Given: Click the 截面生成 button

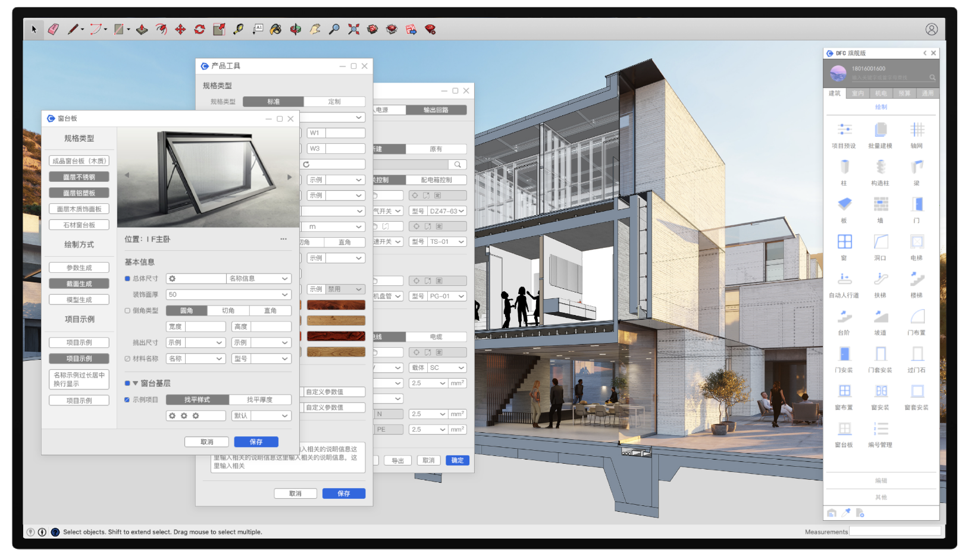Looking at the screenshot, I should pyautogui.click(x=79, y=284).
